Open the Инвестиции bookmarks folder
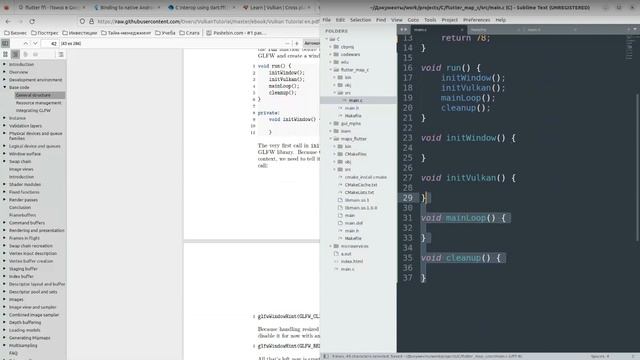The image size is (640, 360). [80, 33]
